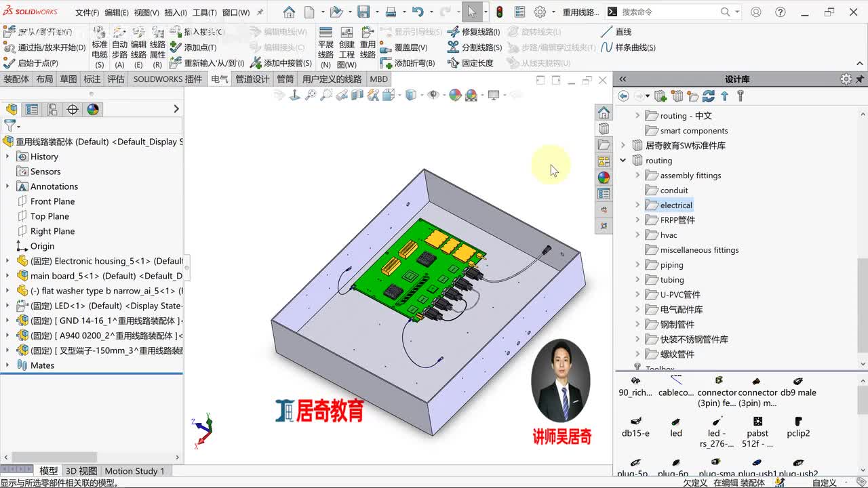Click the Section View icon in view toolbar

pos(357,96)
